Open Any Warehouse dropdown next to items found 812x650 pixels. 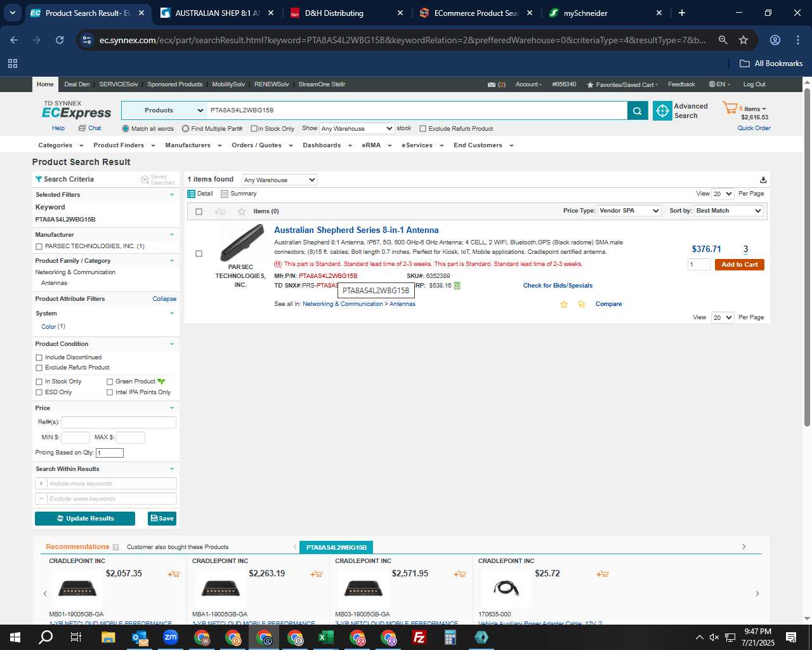(x=279, y=180)
